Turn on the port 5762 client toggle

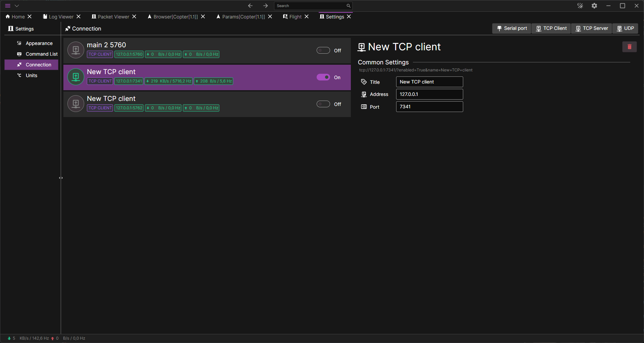(323, 104)
